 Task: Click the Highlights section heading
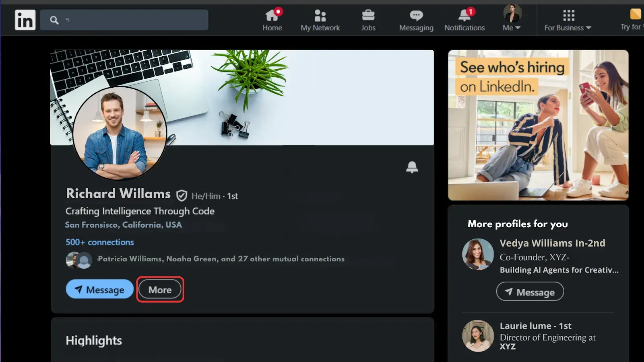point(94,340)
